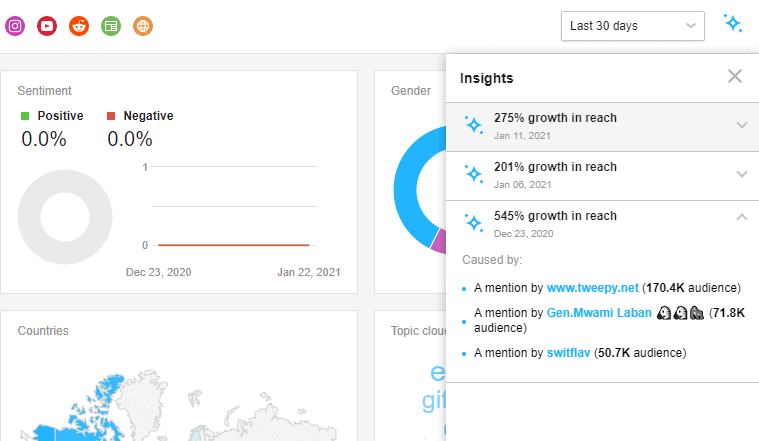Screen dimensions: 759x441
Task: Open the switflav mention link
Action: click(x=568, y=353)
